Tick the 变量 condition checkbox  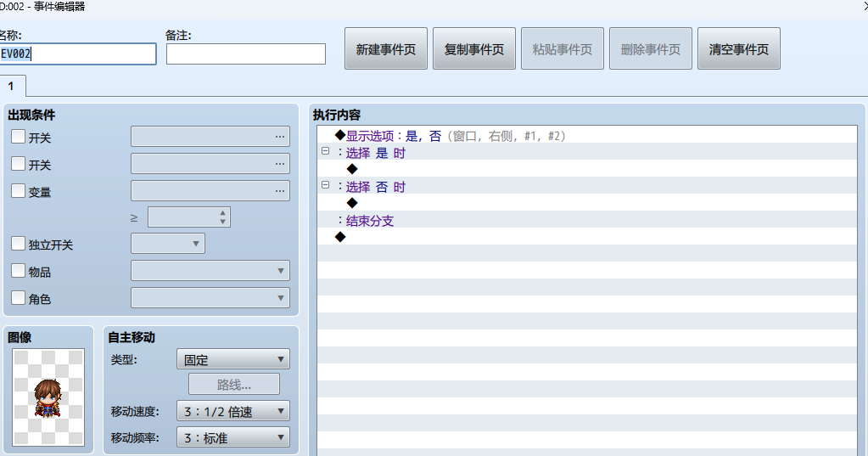pyautogui.click(x=19, y=190)
